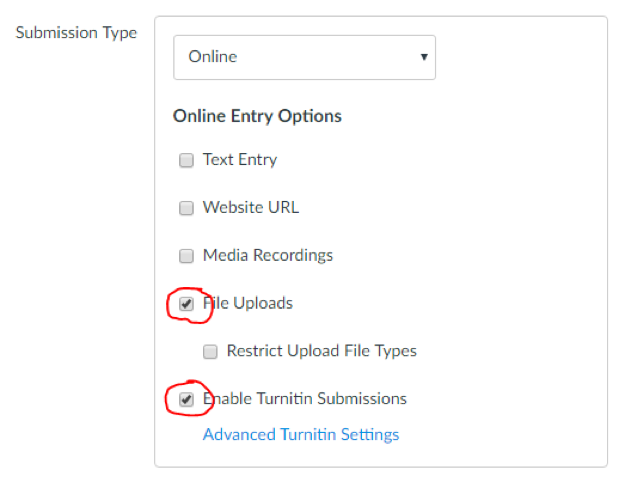Click the Text Entry label text
This screenshot has height=482, width=625.
click(240, 160)
